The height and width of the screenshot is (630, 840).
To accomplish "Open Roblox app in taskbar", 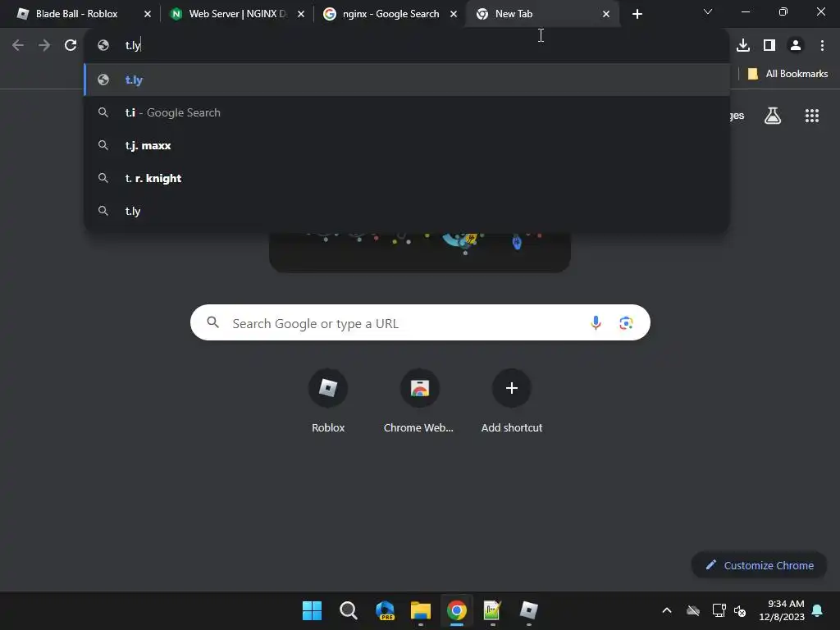I will coord(529,610).
